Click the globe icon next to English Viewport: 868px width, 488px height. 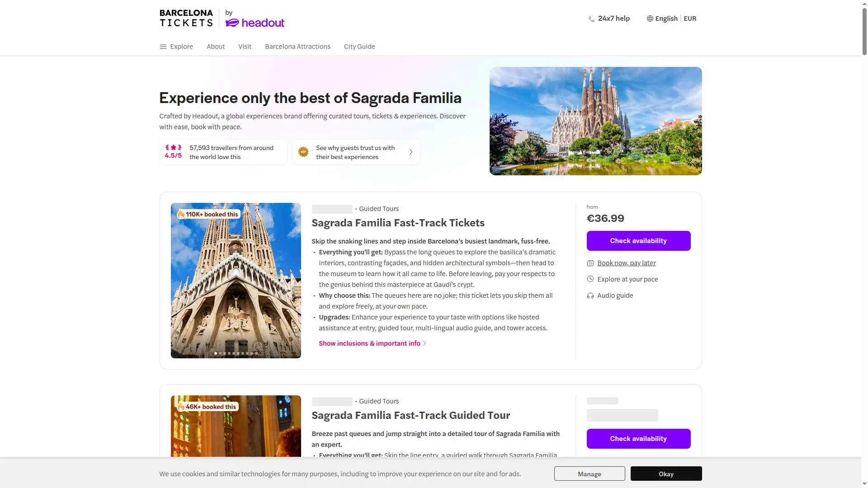650,19
